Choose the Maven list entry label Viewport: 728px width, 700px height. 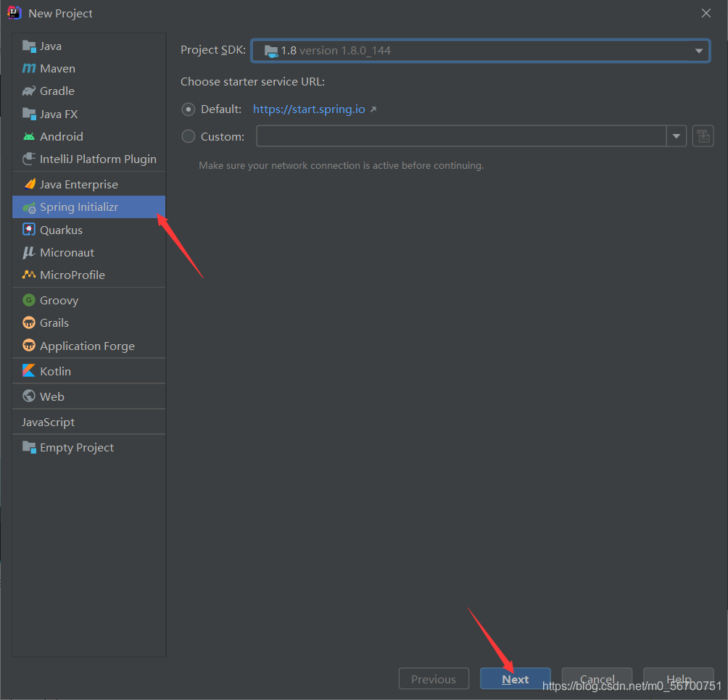57,69
